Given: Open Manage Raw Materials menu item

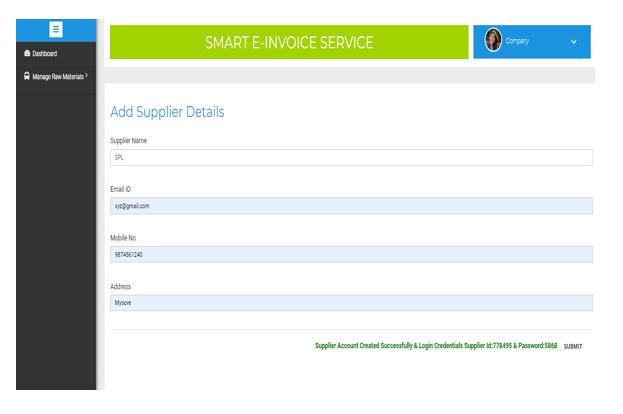Looking at the screenshot, I should click(56, 76).
